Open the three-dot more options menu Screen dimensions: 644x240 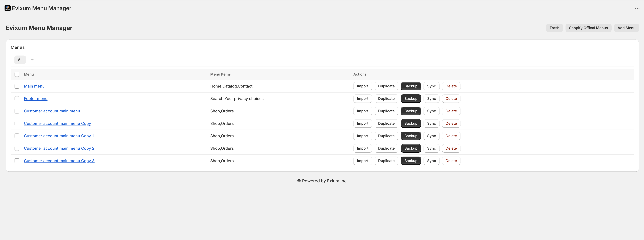click(x=637, y=8)
